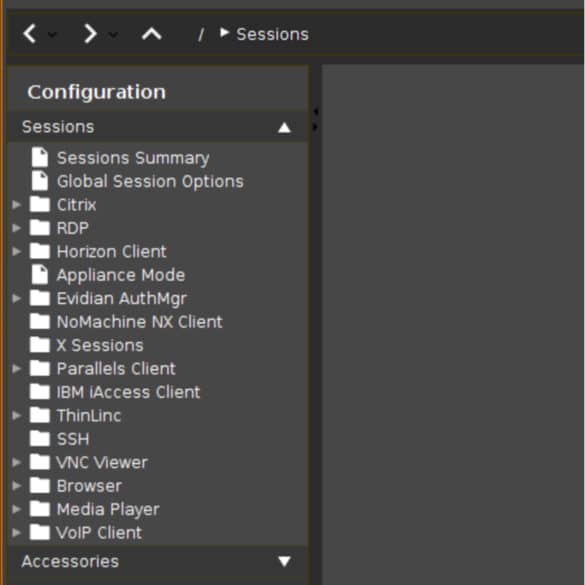Click the NoMachine NX Client folder icon
Screen dimensions: 585x585
click(x=40, y=321)
